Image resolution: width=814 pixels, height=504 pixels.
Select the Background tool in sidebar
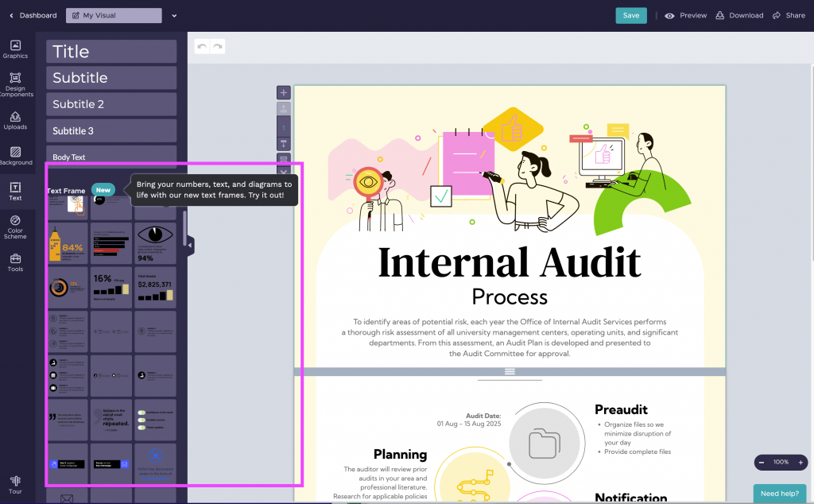tap(15, 156)
